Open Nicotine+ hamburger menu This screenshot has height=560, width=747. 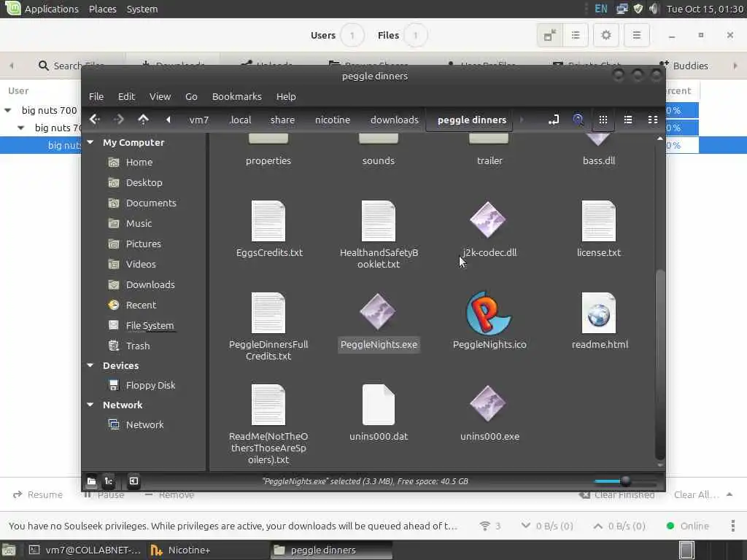click(636, 35)
